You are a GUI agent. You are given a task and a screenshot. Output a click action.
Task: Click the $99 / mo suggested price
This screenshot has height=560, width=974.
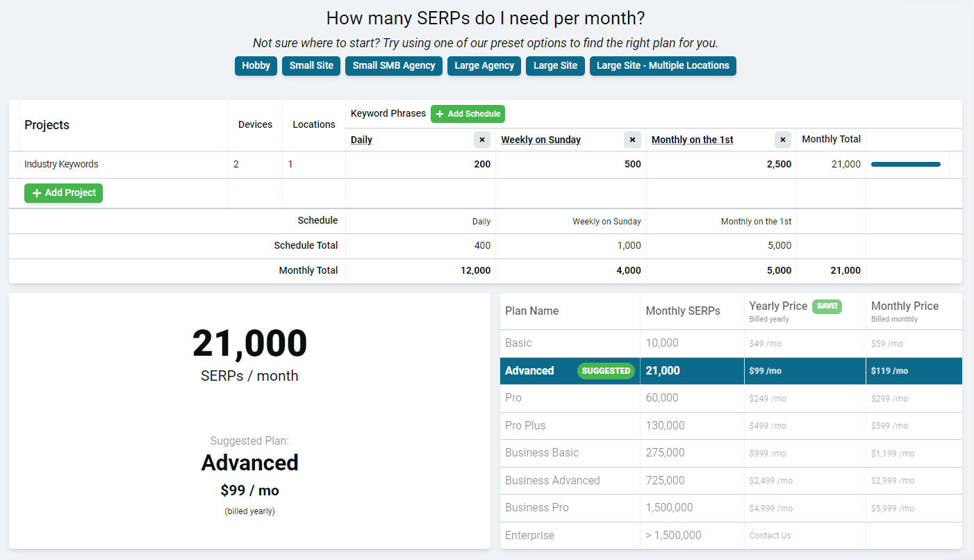[249, 491]
